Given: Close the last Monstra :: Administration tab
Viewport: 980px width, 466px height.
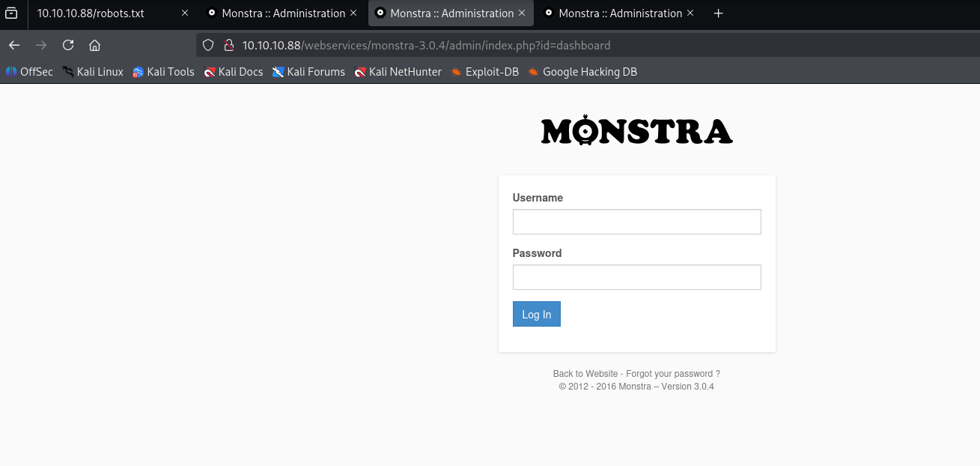Looking at the screenshot, I should tap(690, 13).
